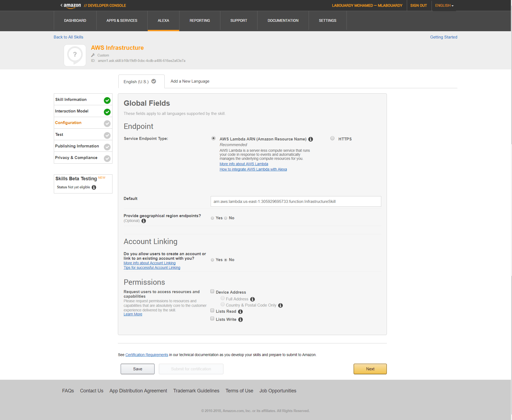Open the DASHBOARD menu
The image size is (512, 420).
pyautogui.click(x=75, y=21)
